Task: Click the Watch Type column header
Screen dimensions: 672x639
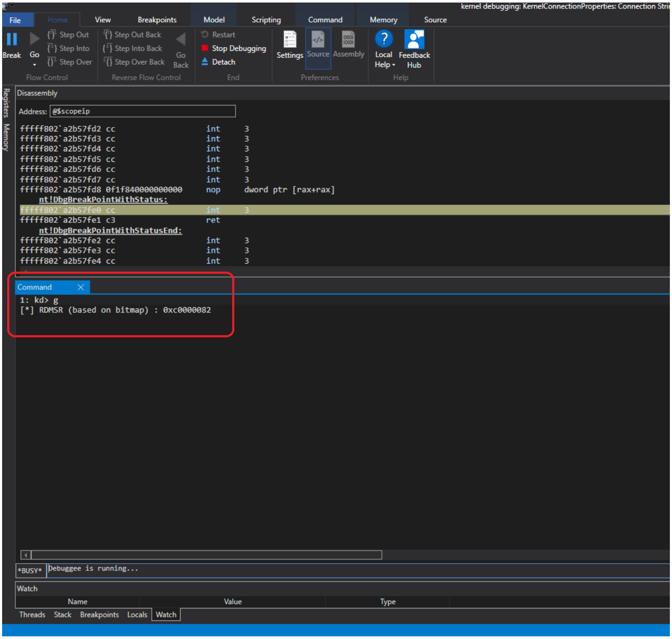Action: point(388,602)
